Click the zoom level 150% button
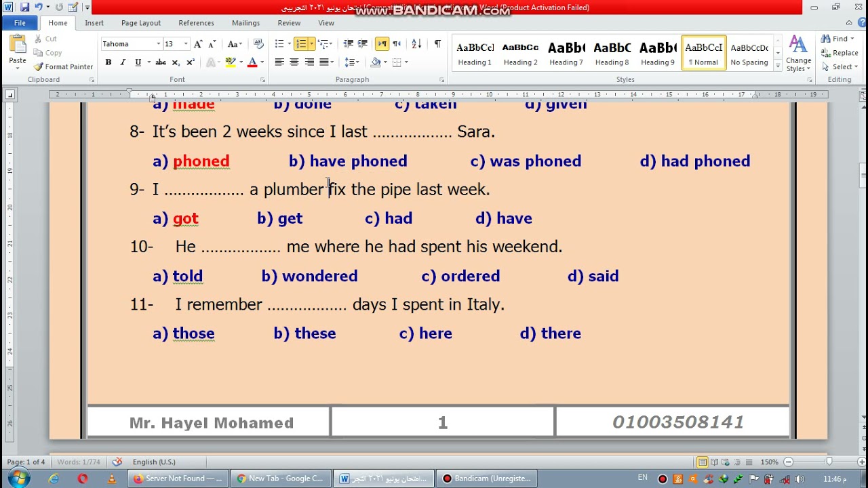Image resolution: width=868 pixels, height=488 pixels. [x=769, y=462]
